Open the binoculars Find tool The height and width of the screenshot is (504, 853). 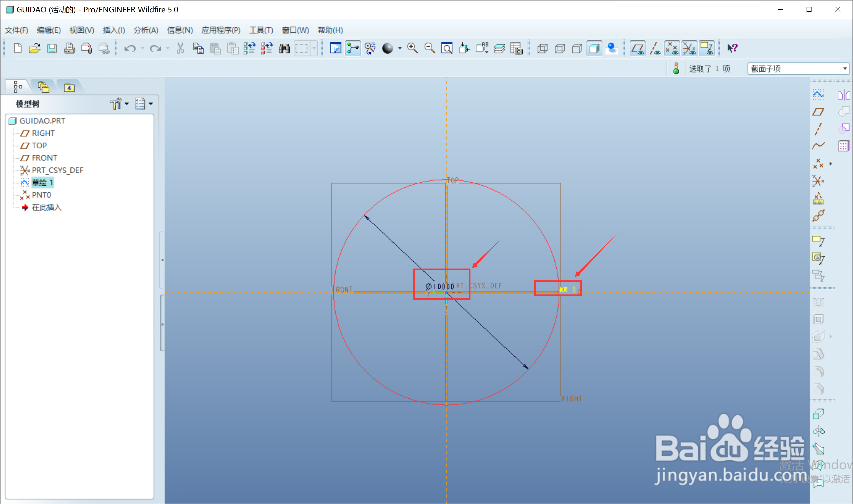click(284, 48)
